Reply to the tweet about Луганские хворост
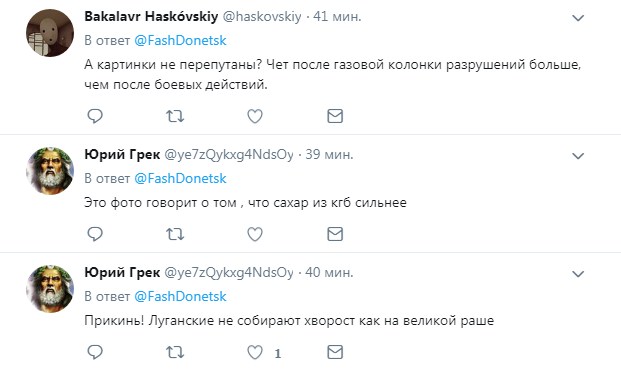This screenshot has width=621, height=369. tap(95, 352)
